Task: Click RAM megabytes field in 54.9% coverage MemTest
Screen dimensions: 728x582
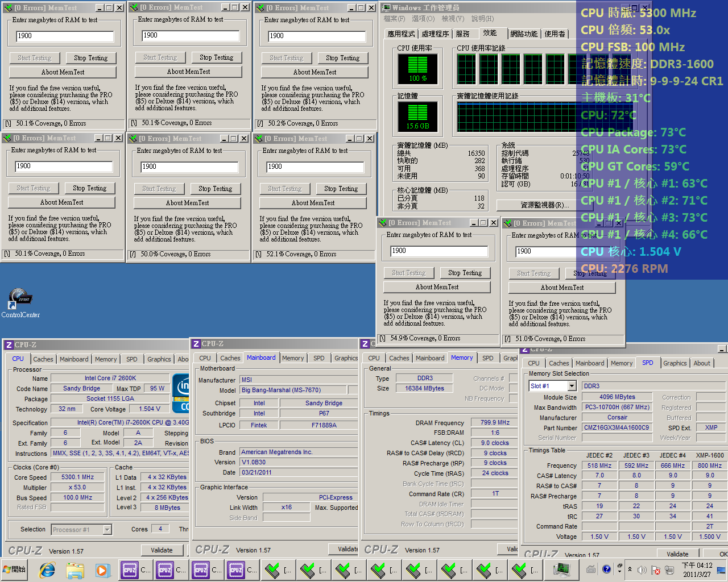Action: [439, 251]
